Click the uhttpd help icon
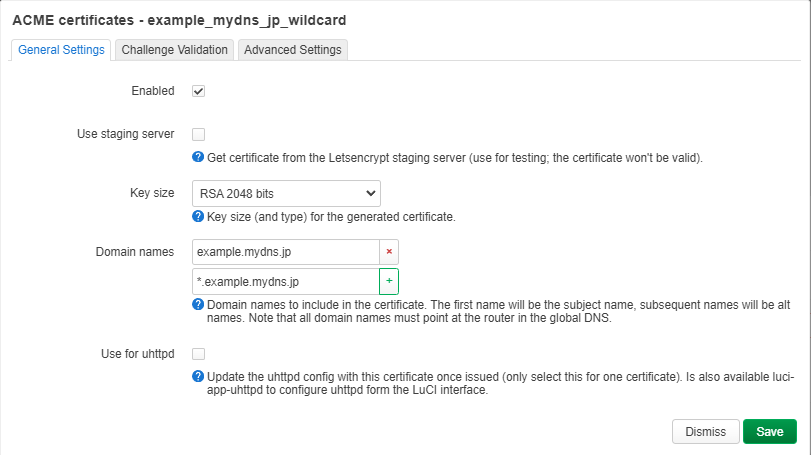This screenshot has width=811, height=455. pyautogui.click(x=198, y=376)
